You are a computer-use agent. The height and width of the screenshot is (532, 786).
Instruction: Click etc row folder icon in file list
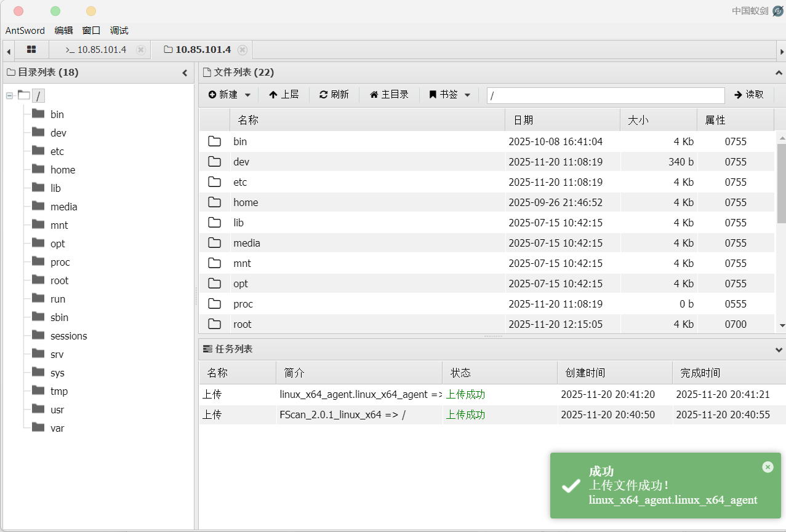point(214,182)
